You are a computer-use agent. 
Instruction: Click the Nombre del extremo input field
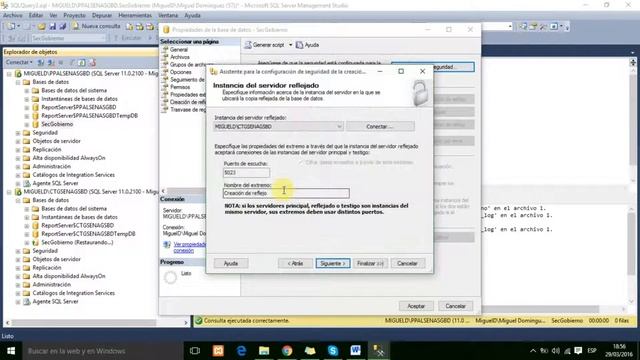pyautogui.click(x=286, y=193)
